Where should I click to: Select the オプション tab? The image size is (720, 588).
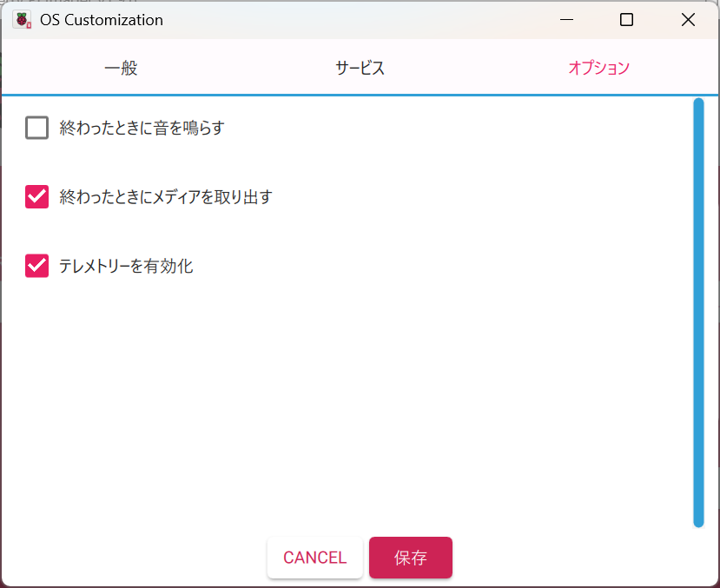[x=598, y=67]
